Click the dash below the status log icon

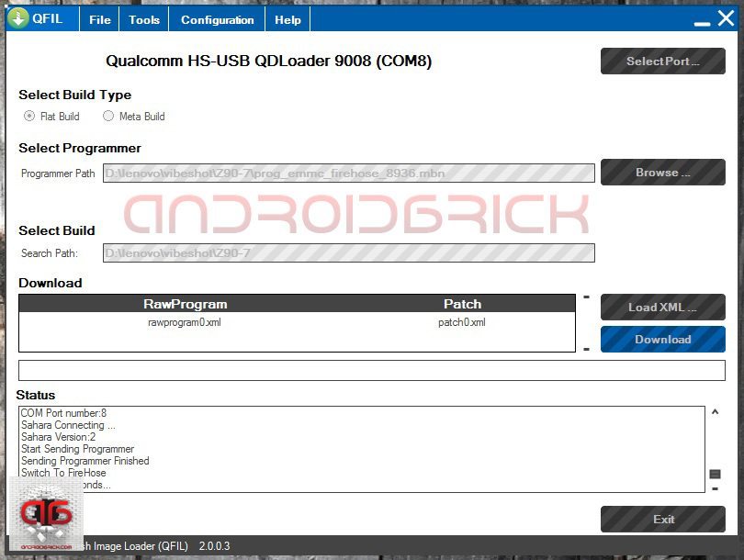point(715,489)
